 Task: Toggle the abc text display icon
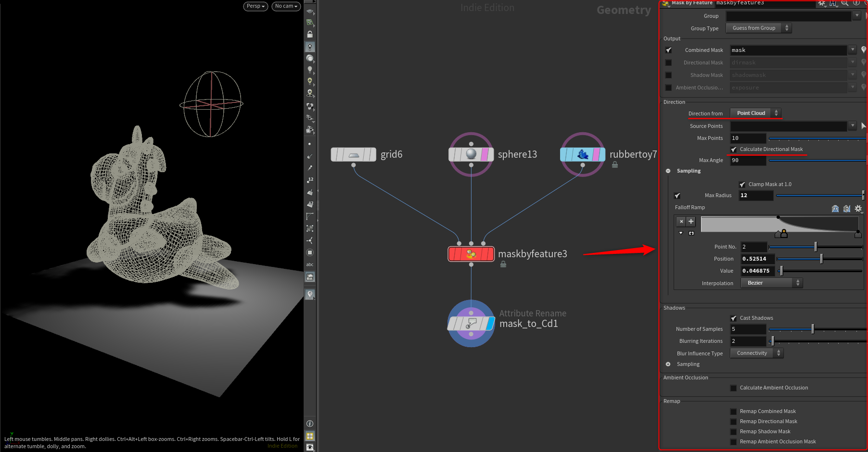(x=310, y=264)
